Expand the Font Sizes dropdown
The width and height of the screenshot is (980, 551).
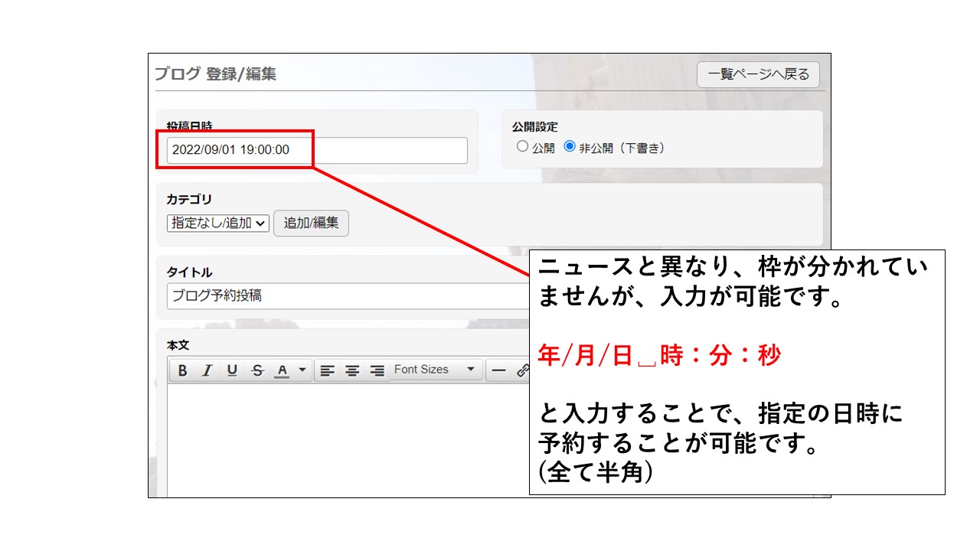pyautogui.click(x=436, y=370)
